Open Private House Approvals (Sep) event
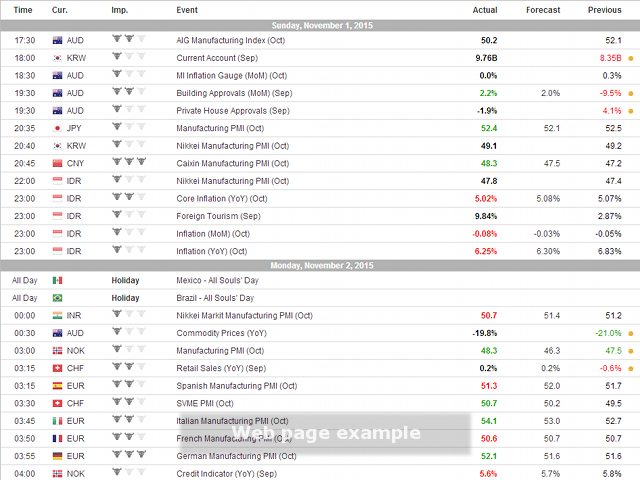This screenshot has width=640, height=480. click(233, 111)
